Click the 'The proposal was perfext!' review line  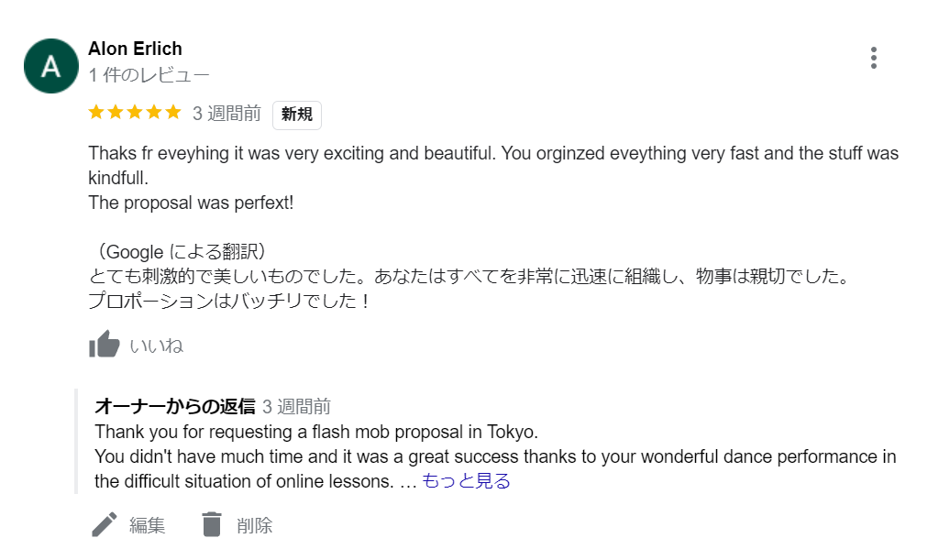[191, 203]
